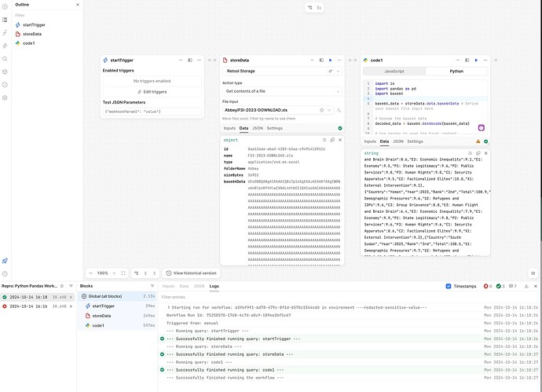542x392 pixels.
Task: Switch to the code1 Settings tab
Action: tap(416, 141)
